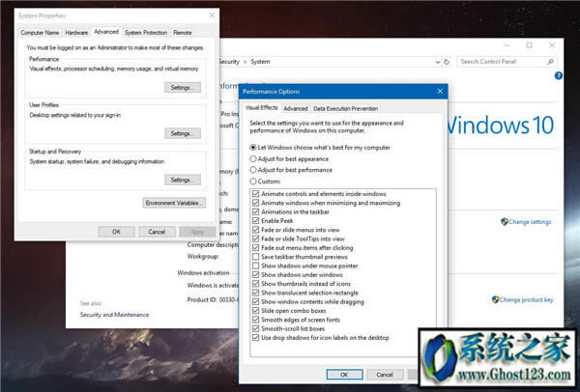Open the Hardware tab in System Properties

tap(77, 32)
